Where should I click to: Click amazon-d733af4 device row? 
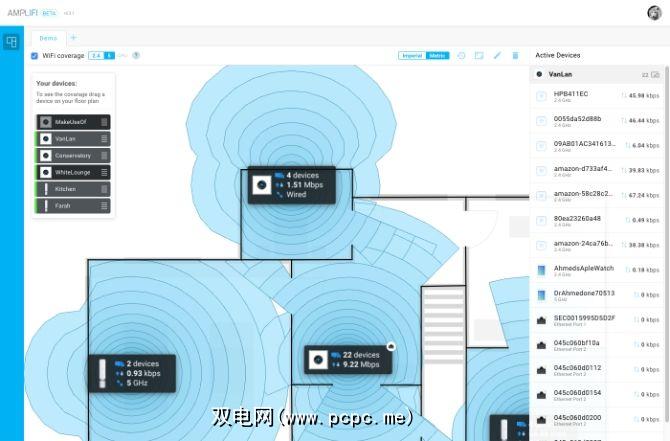click(x=598, y=171)
